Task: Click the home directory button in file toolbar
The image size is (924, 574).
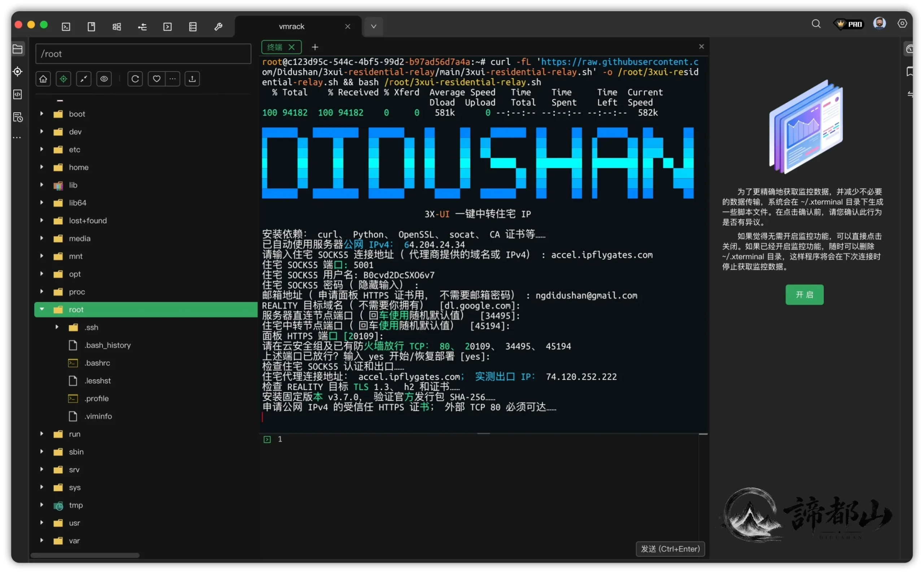Action: 43,79
